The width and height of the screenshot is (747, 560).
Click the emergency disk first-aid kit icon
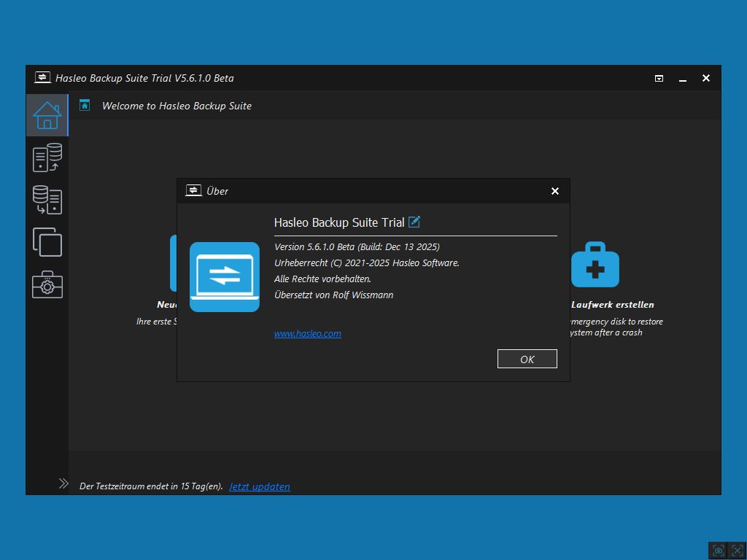(x=595, y=265)
